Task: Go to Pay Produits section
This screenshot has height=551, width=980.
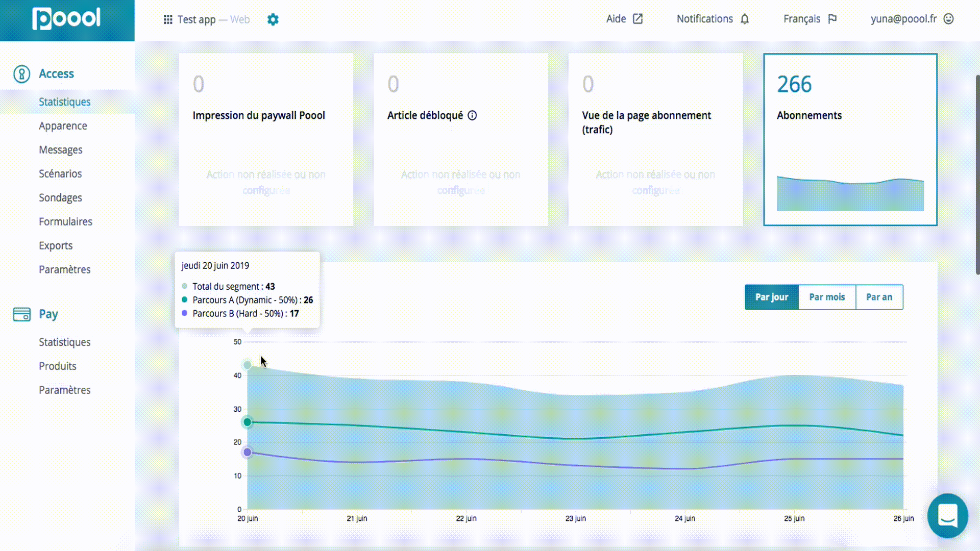Action: (x=58, y=366)
